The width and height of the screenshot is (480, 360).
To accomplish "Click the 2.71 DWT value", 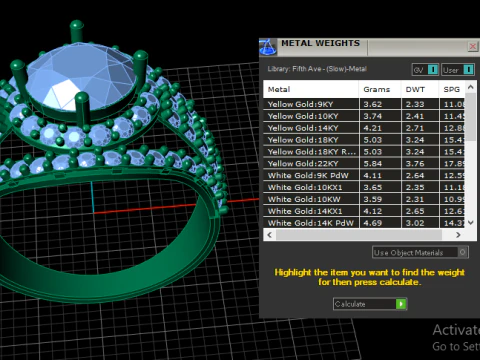I will (x=415, y=128).
